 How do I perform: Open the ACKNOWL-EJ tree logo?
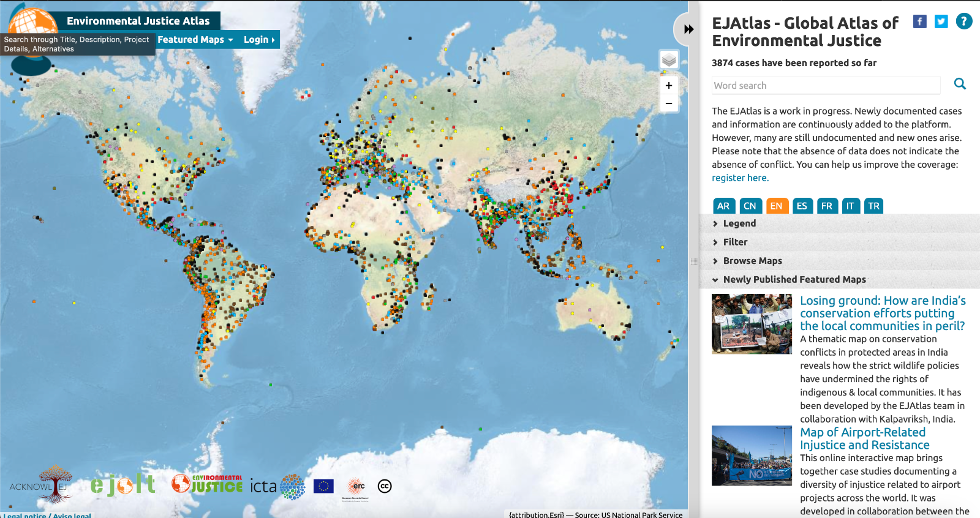(41, 484)
